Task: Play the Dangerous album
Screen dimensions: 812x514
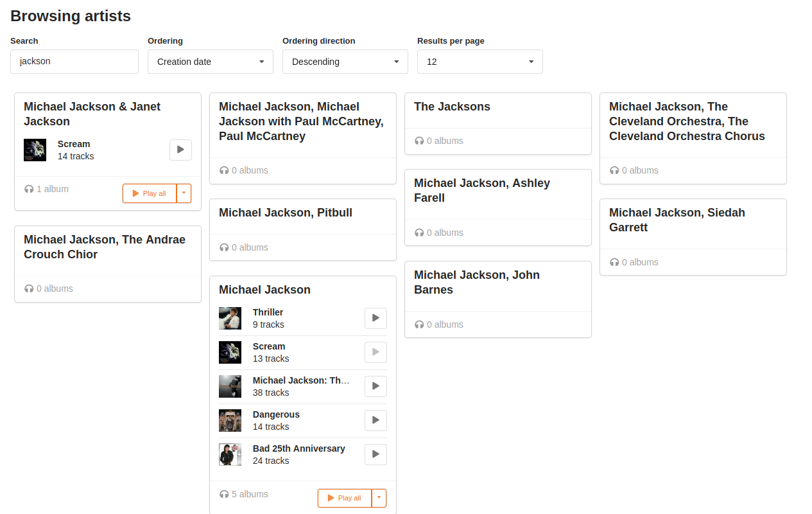Action: click(376, 420)
